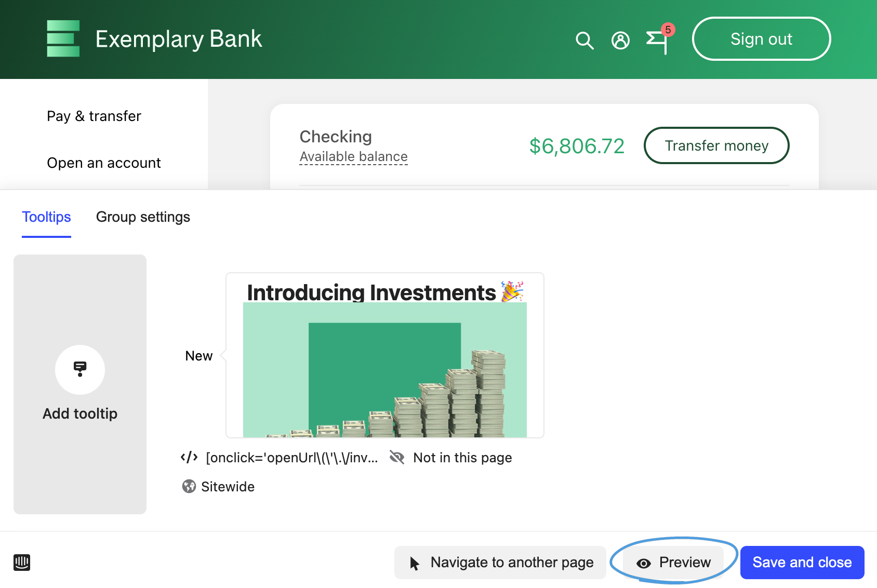877x588 pixels.
Task: Select Open an account in sidebar
Action: click(x=104, y=163)
